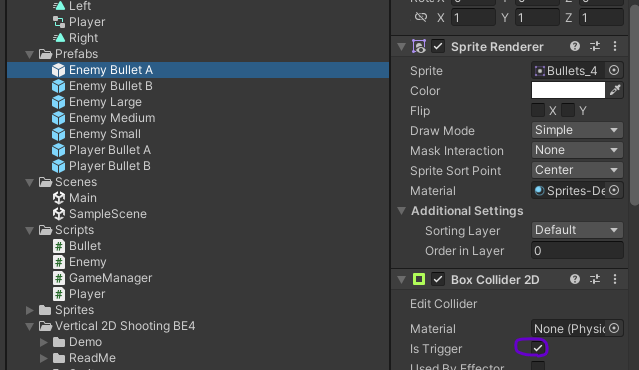Collapse the Vertical 2D Shooting BE4 folder
This screenshot has width=639, height=370.
click(29, 326)
